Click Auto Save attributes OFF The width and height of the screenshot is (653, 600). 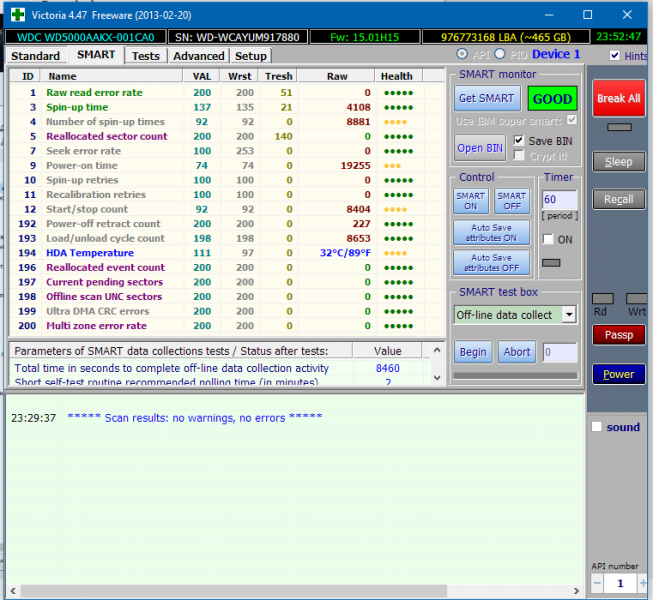point(491,263)
